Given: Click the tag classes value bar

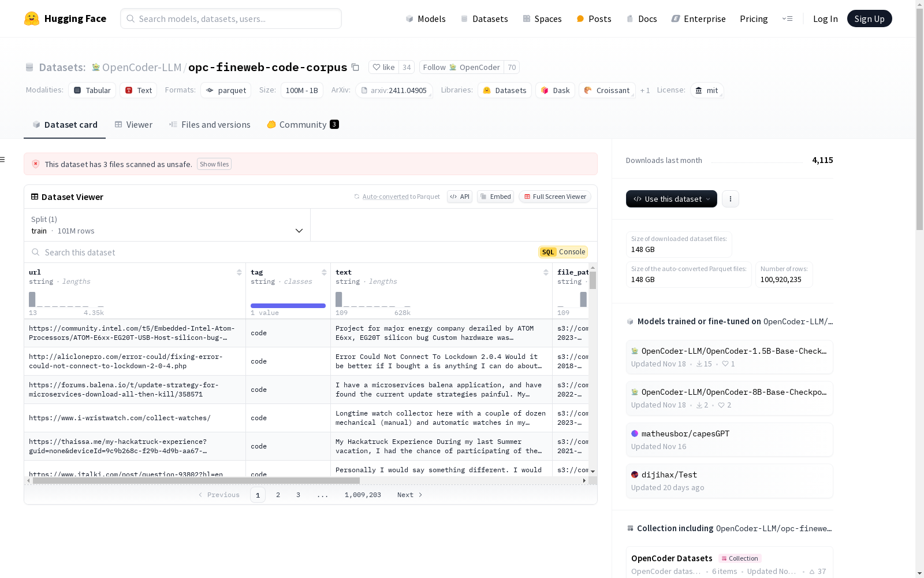Looking at the screenshot, I should 288,305.
